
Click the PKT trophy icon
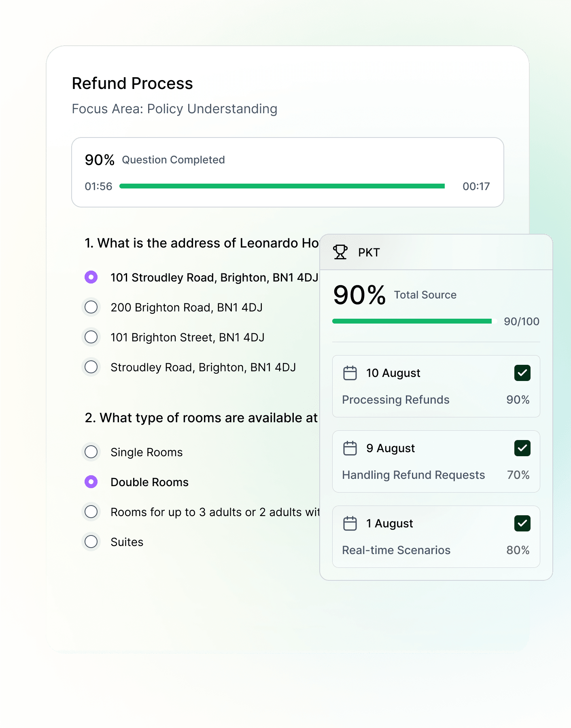coord(340,252)
